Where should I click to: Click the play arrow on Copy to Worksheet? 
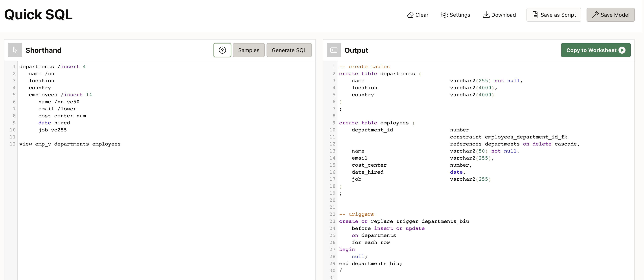coord(622,50)
